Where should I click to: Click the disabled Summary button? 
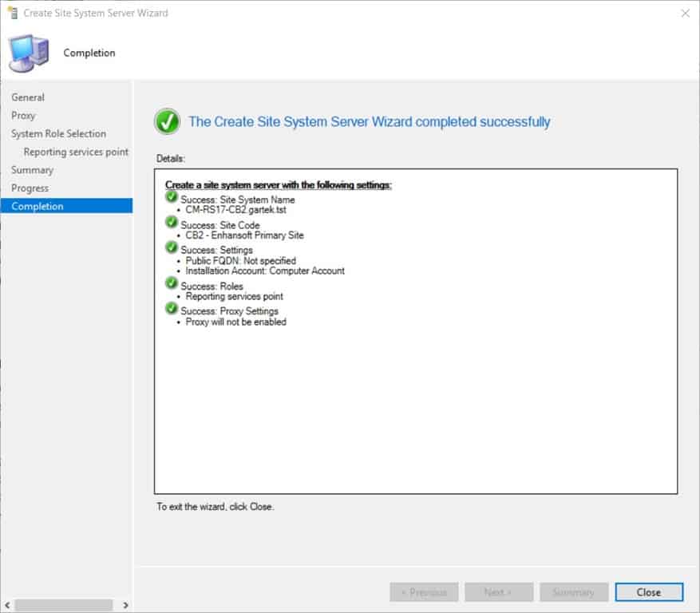[574, 592]
